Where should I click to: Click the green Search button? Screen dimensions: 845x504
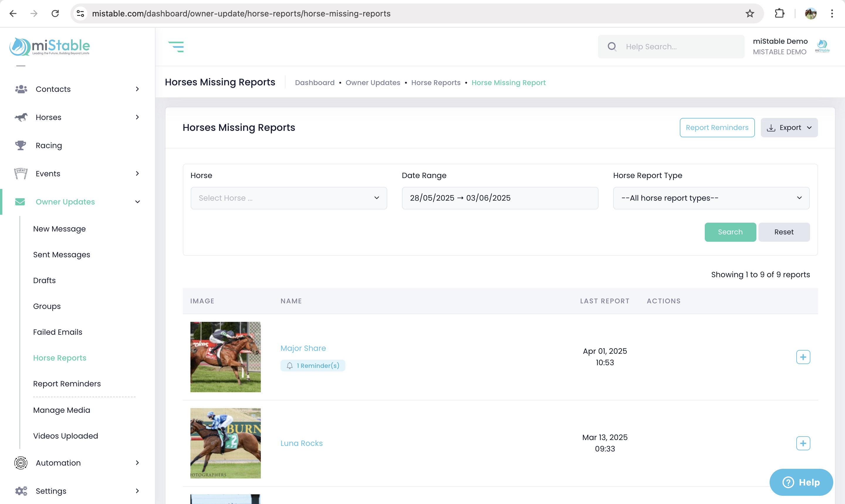pos(730,232)
